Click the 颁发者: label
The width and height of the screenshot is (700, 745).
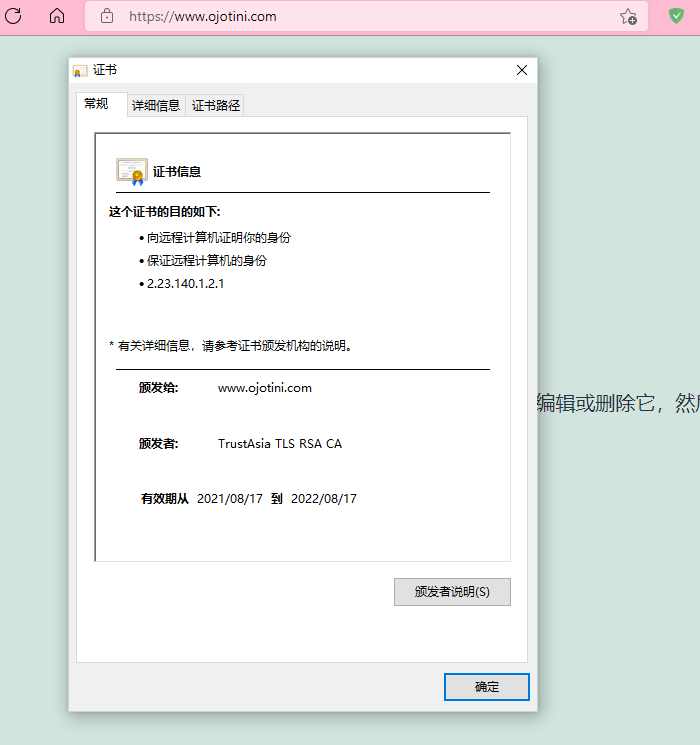tap(159, 444)
